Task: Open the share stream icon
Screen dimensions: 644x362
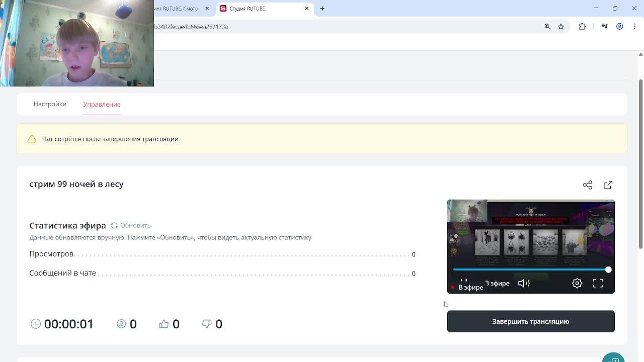Action: [x=587, y=185]
